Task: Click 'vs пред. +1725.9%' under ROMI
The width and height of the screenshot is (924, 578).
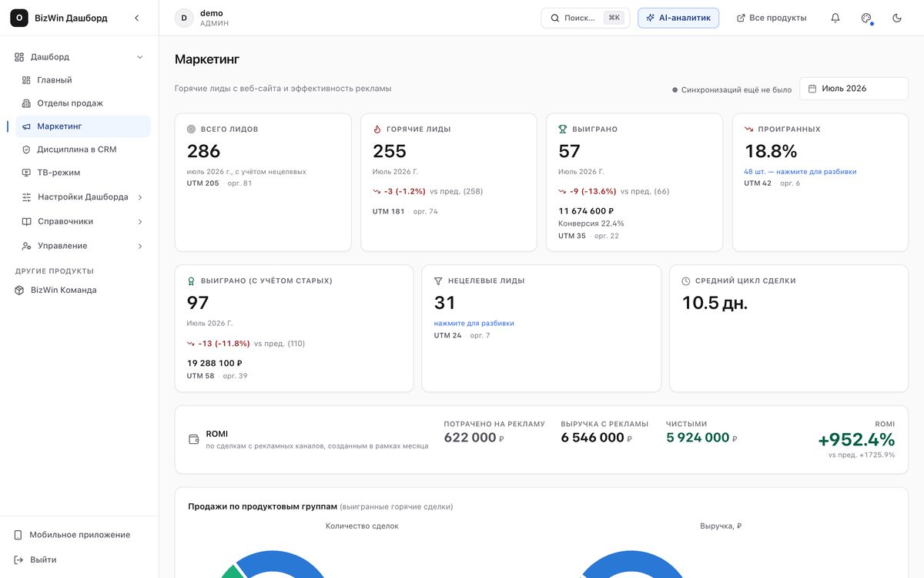Action: [x=862, y=455]
